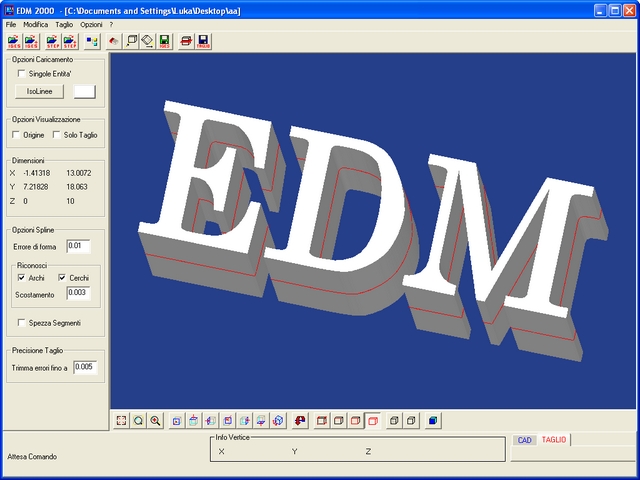The width and height of the screenshot is (640, 480).
Task: Select the first standard view cube icon
Action: click(x=177, y=420)
